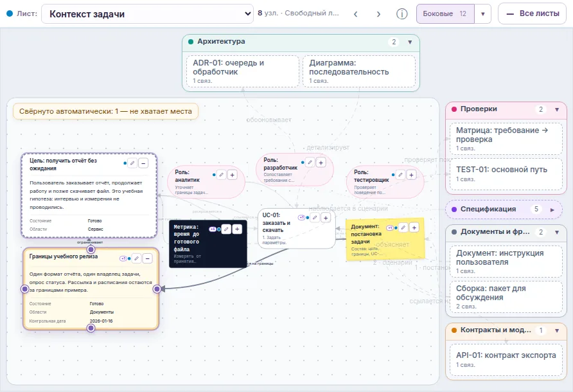Go to the previous sheet

(x=355, y=14)
